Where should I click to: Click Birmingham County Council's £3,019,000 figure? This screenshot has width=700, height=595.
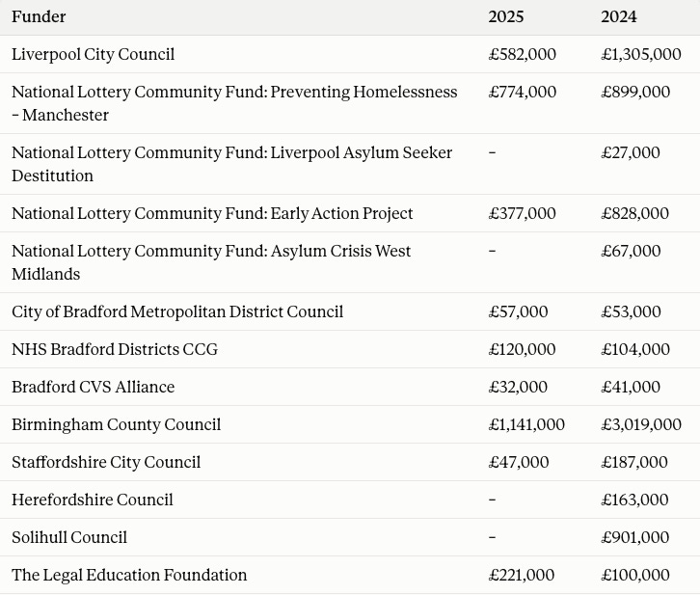pos(641,424)
